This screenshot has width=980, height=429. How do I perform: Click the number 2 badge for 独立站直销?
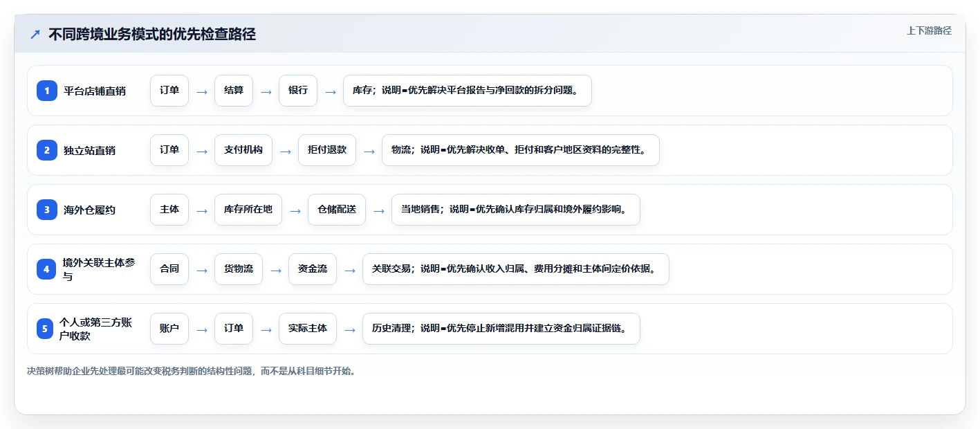[46, 150]
